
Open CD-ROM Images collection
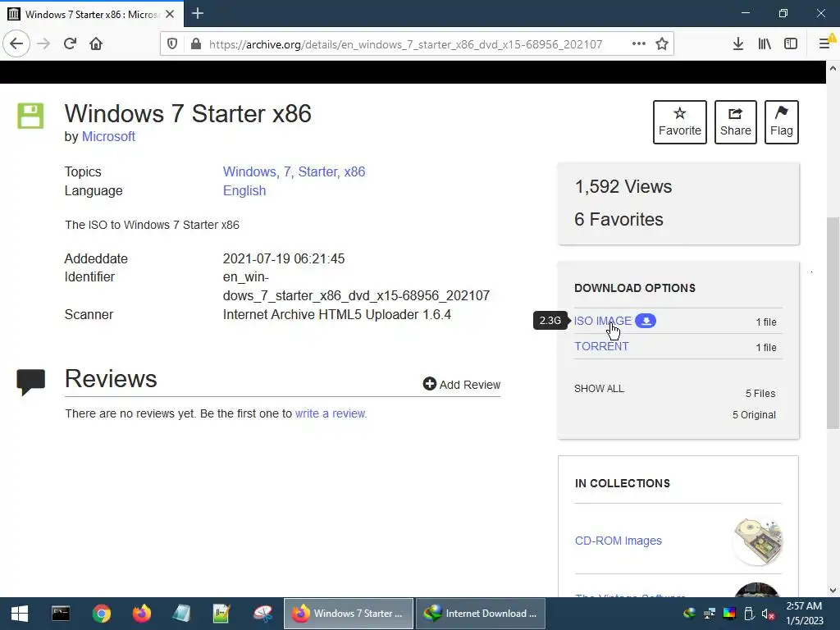619,541
